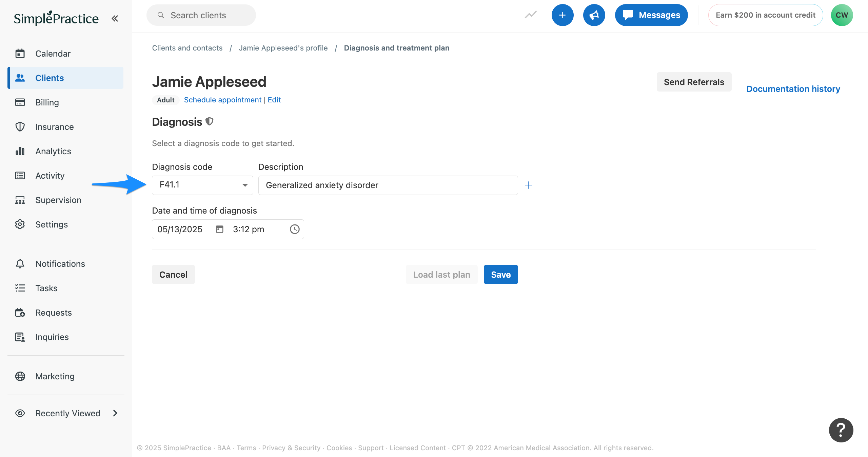Save the diagnosis
This screenshot has width=868, height=457.
point(501,275)
